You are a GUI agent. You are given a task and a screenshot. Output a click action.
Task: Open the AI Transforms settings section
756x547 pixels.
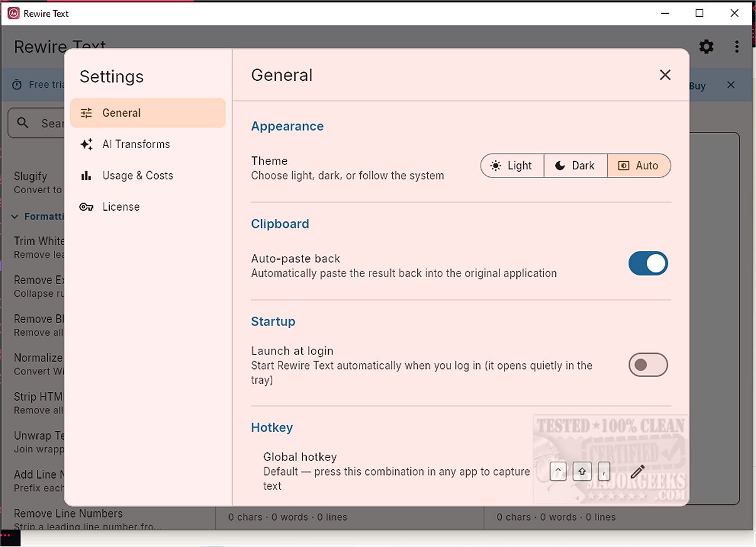tap(147, 144)
